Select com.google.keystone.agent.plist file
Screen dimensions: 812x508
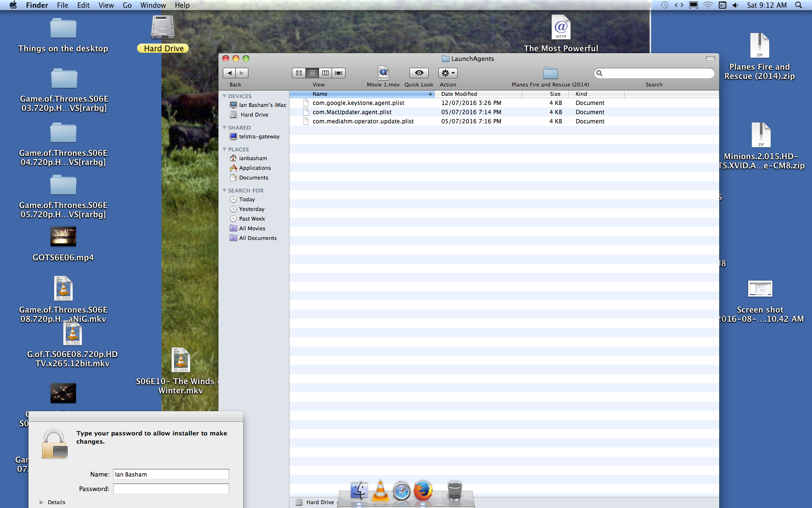pyautogui.click(x=504, y=103)
